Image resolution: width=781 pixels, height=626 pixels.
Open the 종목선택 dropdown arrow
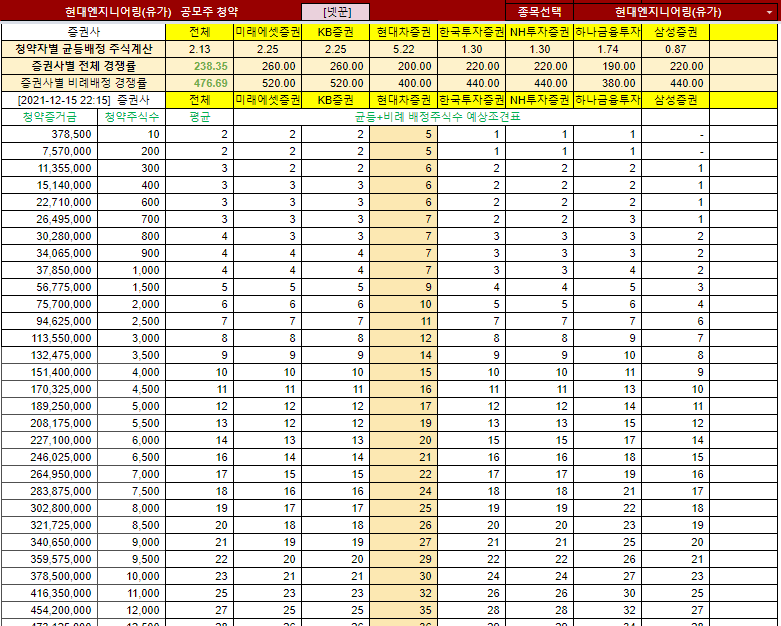point(770,12)
